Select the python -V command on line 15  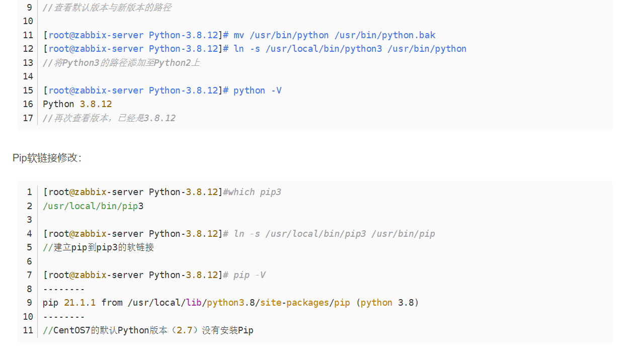coord(256,90)
